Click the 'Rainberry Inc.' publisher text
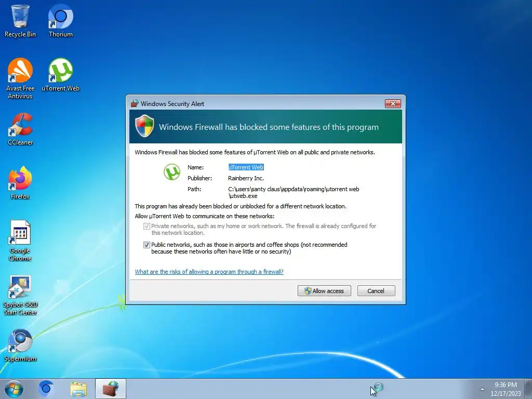 (246, 178)
